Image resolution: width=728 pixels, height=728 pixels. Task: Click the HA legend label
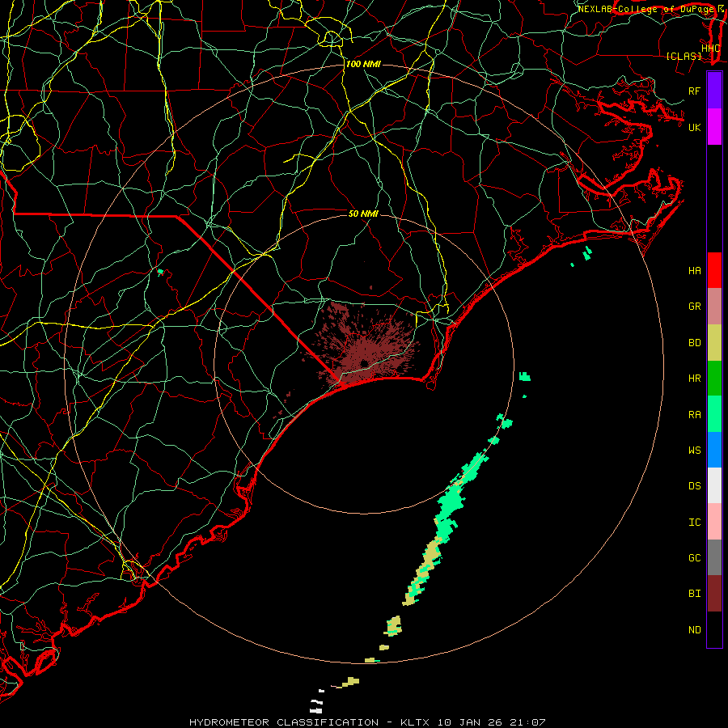click(x=694, y=271)
